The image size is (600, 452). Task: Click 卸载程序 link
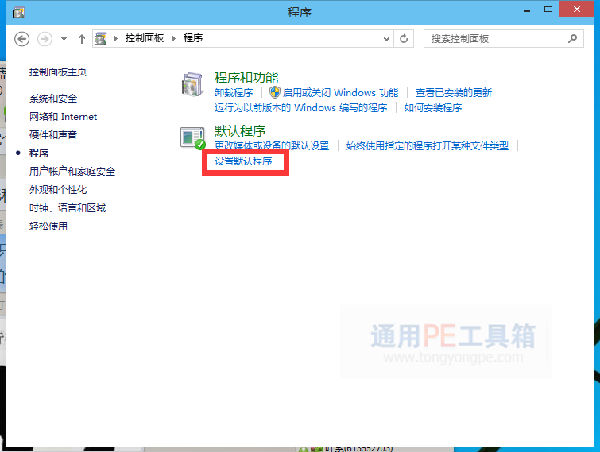click(x=234, y=93)
